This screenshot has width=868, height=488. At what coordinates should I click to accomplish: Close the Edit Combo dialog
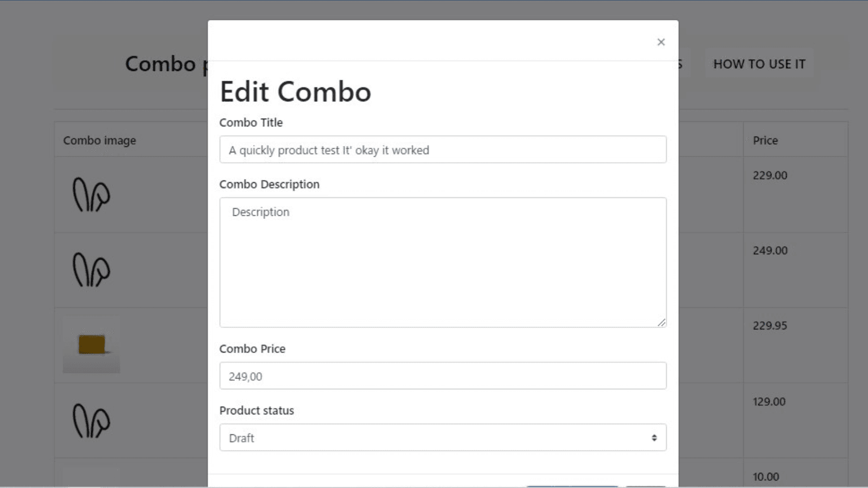[x=661, y=42]
